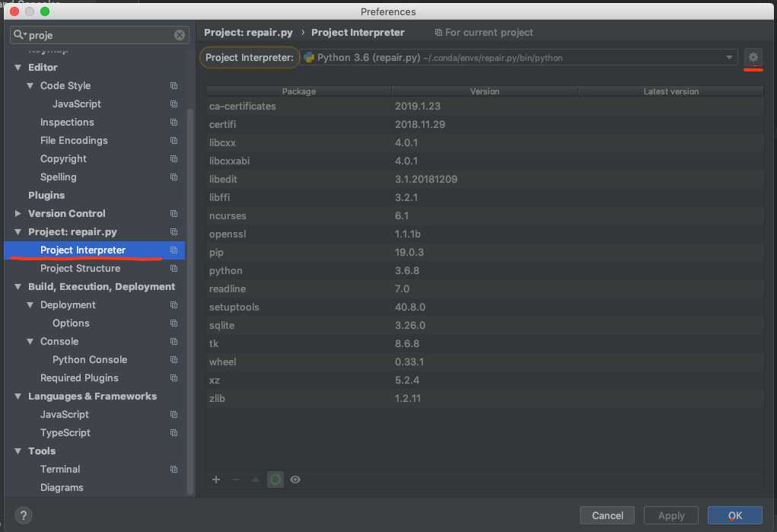
Task: Click project-level icon beside Terminal
Action: point(174,469)
